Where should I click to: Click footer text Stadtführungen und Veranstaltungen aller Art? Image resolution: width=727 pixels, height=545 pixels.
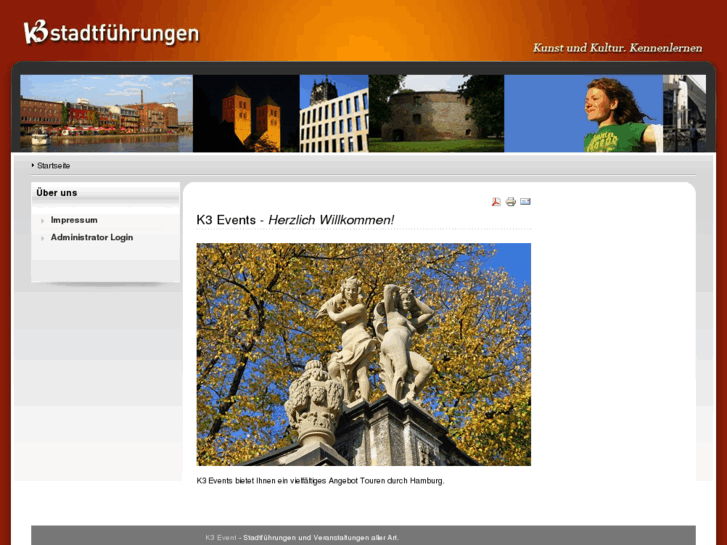[x=321, y=538]
